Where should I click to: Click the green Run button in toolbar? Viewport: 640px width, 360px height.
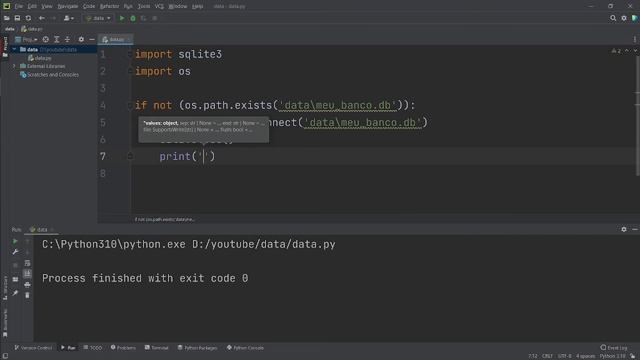coord(122,18)
